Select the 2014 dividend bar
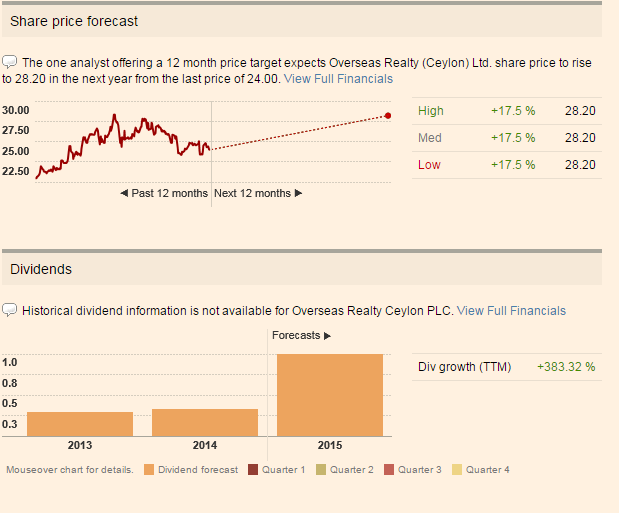The width and height of the screenshot is (619, 513). point(205,423)
